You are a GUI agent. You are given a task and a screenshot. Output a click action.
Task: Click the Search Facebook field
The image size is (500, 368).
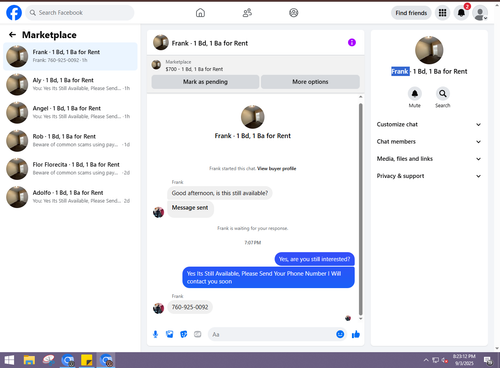point(80,13)
